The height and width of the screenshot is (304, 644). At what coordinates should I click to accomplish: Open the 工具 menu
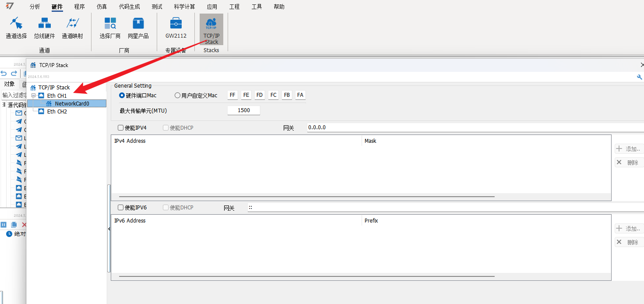pyautogui.click(x=257, y=7)
